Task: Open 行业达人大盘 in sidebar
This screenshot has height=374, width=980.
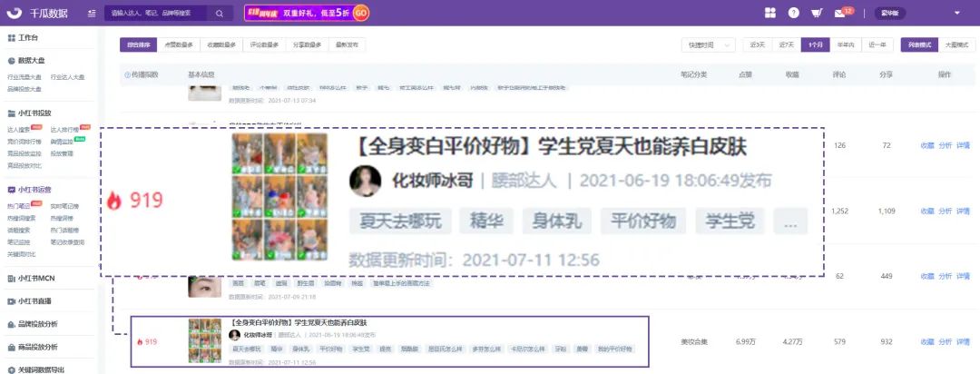Action: point(67,77)
